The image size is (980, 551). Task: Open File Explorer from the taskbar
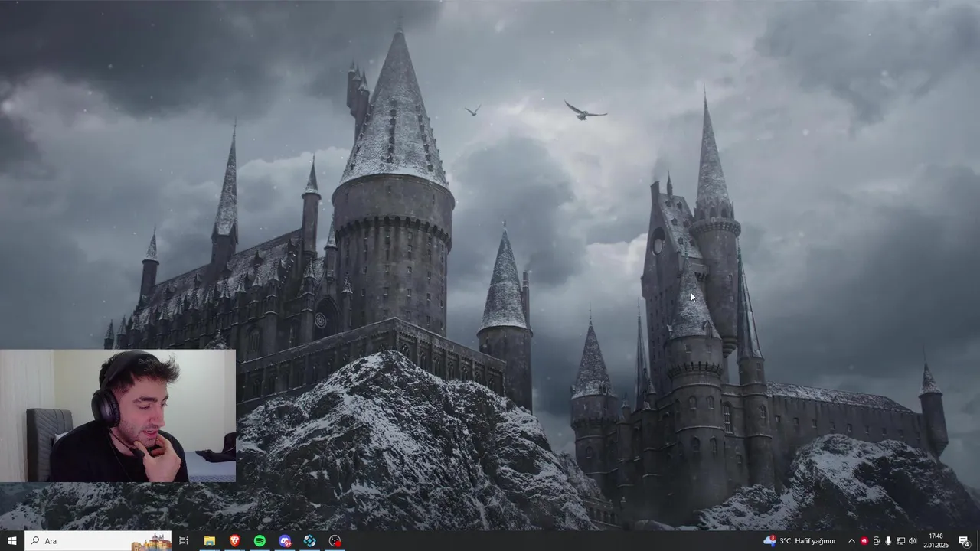click(209, 541)
